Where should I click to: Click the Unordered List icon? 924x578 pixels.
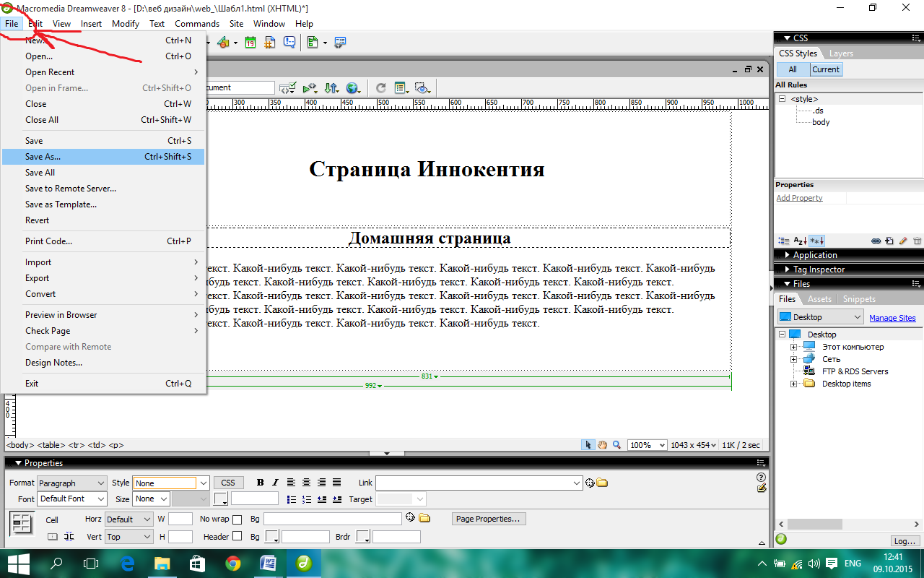(x=292, y=499)
